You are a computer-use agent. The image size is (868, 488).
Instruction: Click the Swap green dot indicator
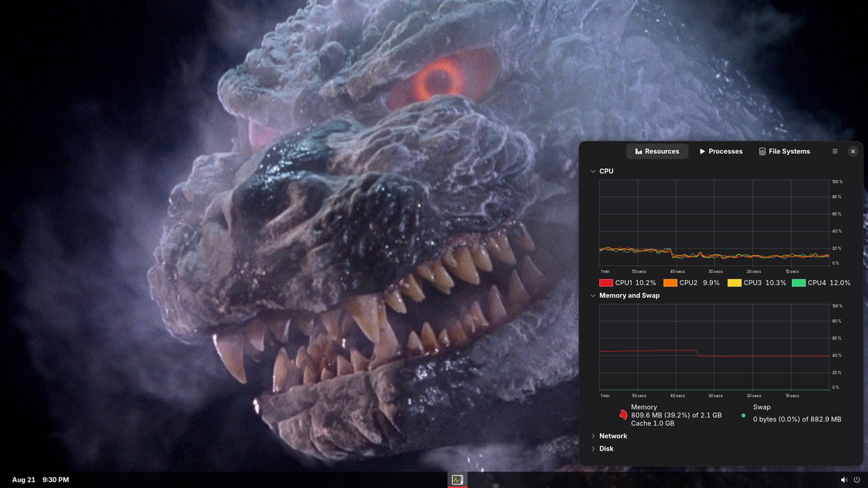pyautogui.click(x=743, y=415)
